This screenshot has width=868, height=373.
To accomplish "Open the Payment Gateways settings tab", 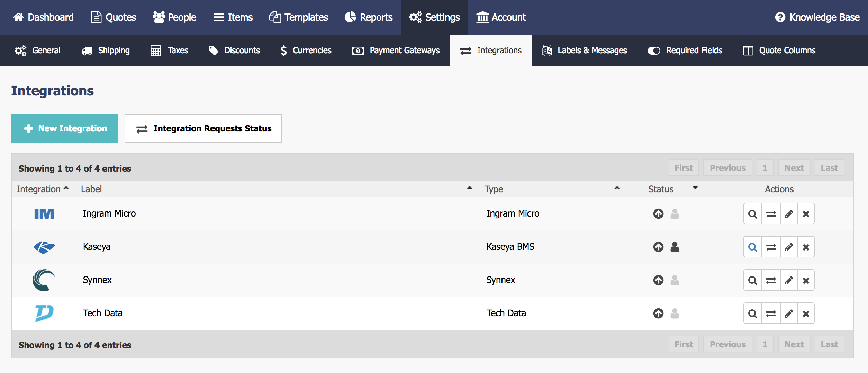I will 396,51.
